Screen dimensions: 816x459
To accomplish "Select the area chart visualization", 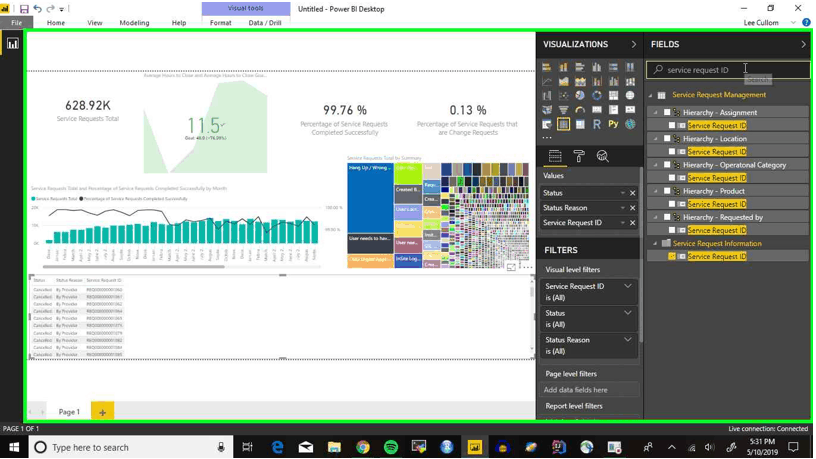I will (563, 81).
